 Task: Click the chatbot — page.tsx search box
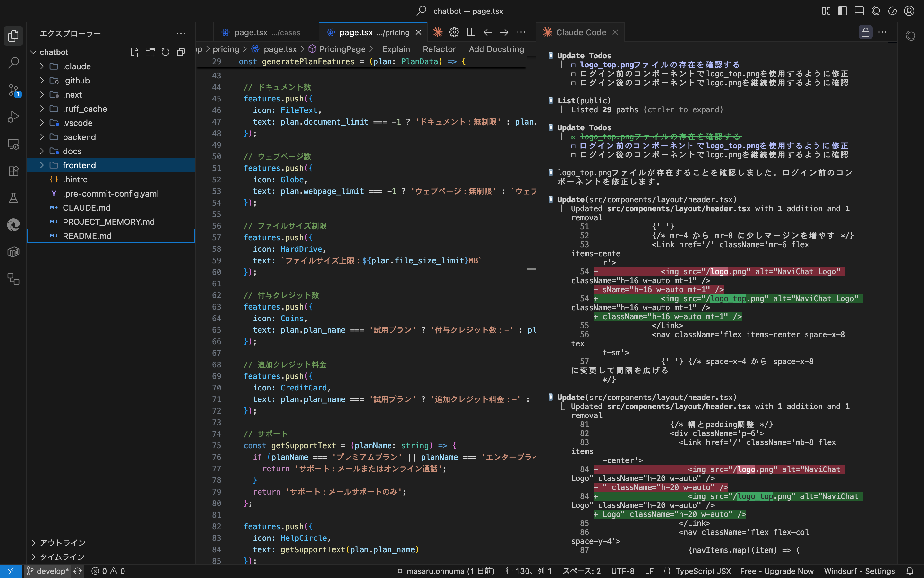pyautogui.click(x=460, y=11)
